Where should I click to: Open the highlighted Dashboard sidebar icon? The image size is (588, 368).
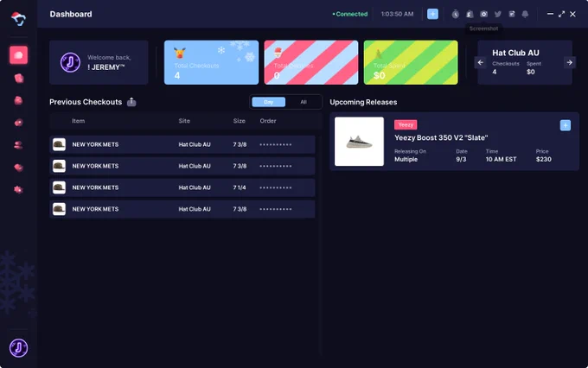click(x=18, y=55)
